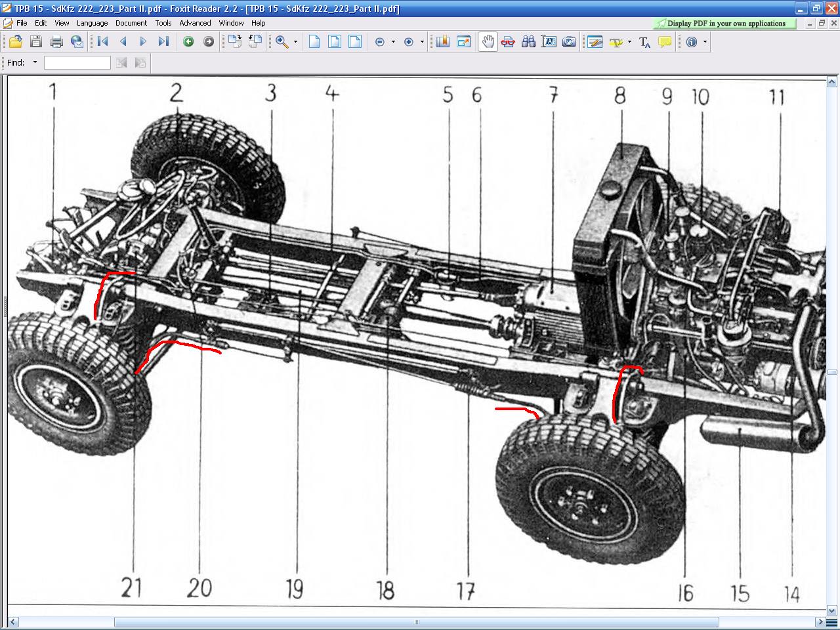The width and height of the screenshot is (840, 630).
Task: Click the Print icon in toolbar
Action: pyautogui.click(x=56, y=42)
